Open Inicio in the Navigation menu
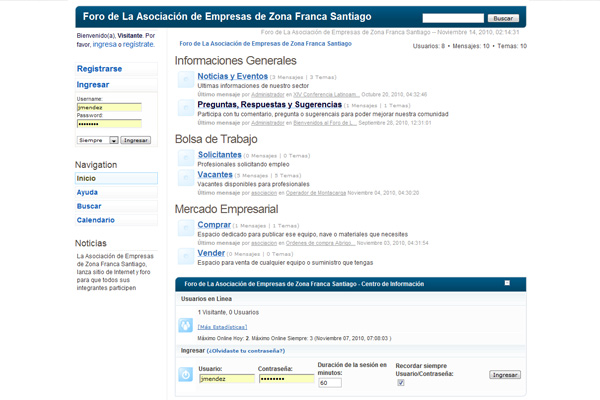Image resolution: width=600 pixels, height=400 pixels. [87, 178]
